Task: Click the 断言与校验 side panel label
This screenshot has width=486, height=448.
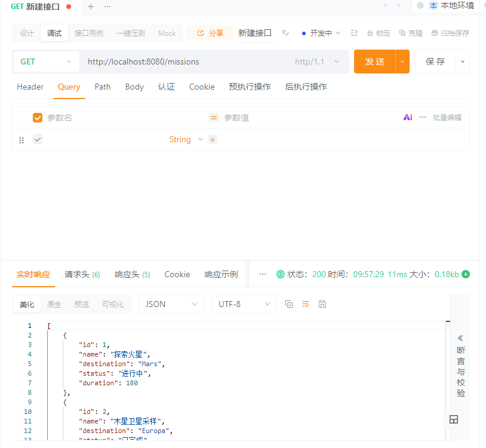Action: pos(460,372)
